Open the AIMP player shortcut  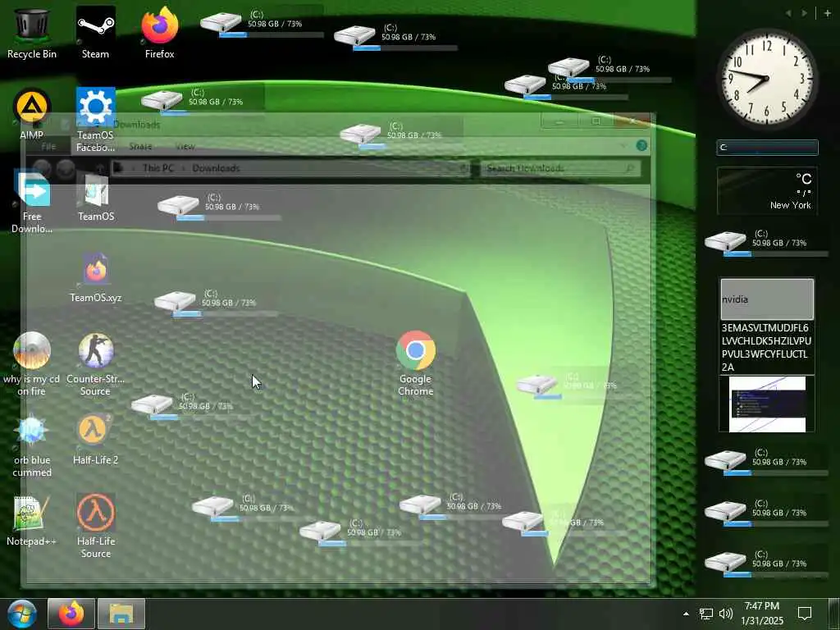click(x=32, y=113)
